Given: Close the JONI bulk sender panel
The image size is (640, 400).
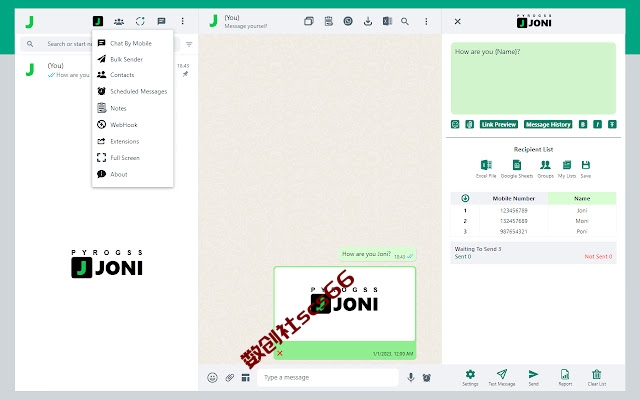Looking at the screenshot, I should [458, 21].
